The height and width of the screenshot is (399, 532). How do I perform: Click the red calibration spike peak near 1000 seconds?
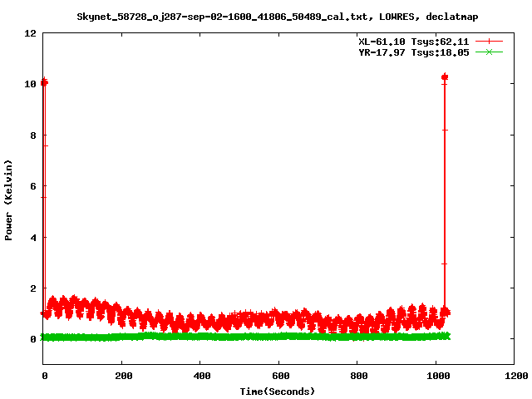tap(445, 77)
